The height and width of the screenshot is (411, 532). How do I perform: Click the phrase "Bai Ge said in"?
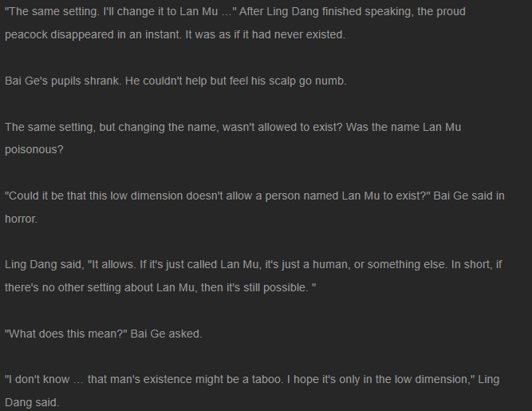pyautogui.click(x=469, y=196)
